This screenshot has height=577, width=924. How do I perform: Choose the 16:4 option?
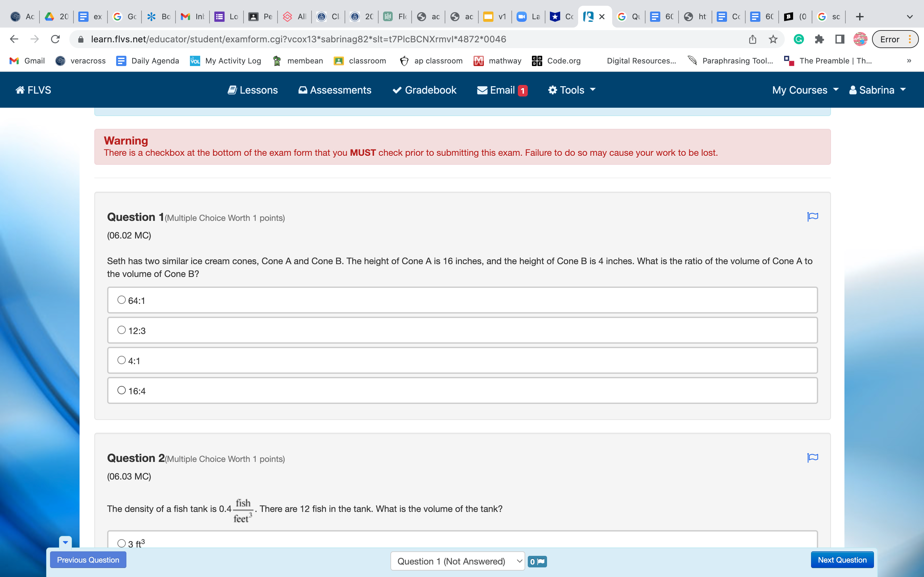(x=121, y=390)
